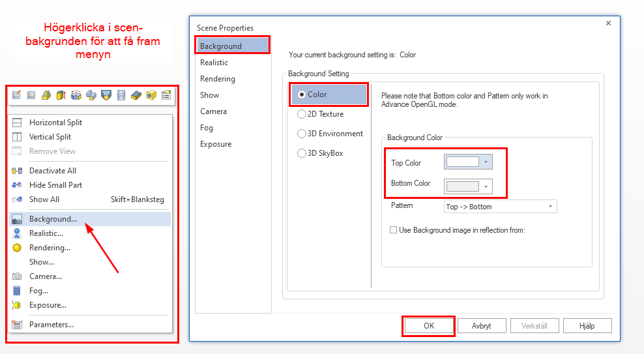Screen dimensions: 644x354
Task: Switch to Rendering tab in Scene Properties
Action: click(x=233, y=79)
